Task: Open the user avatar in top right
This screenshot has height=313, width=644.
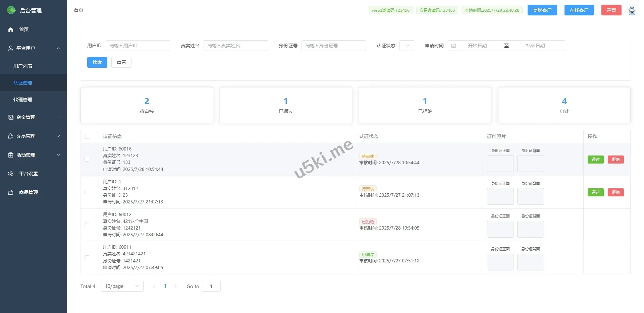Action: pos(632,10)
